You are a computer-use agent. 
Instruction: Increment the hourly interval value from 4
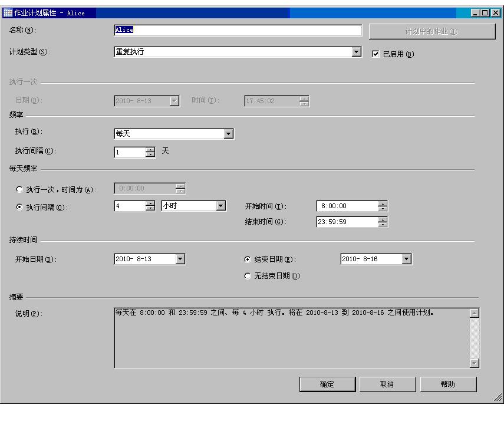pyautogui.click(x=149, y=203)
